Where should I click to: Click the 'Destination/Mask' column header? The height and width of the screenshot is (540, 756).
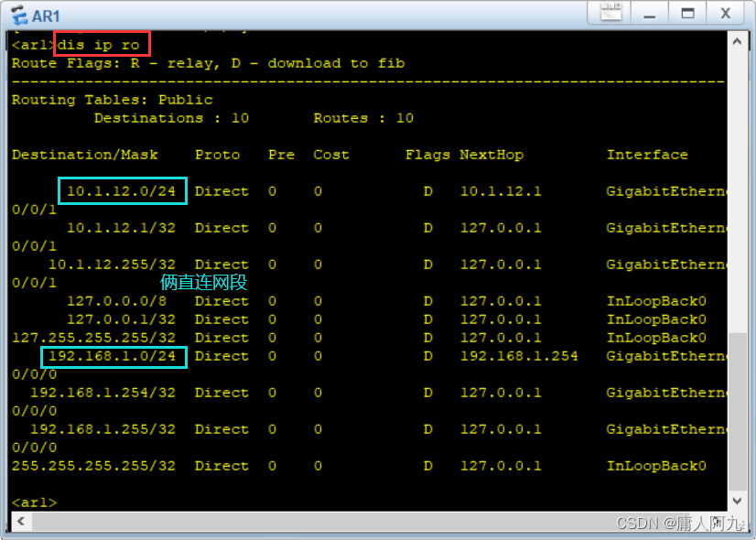(85, 155)
